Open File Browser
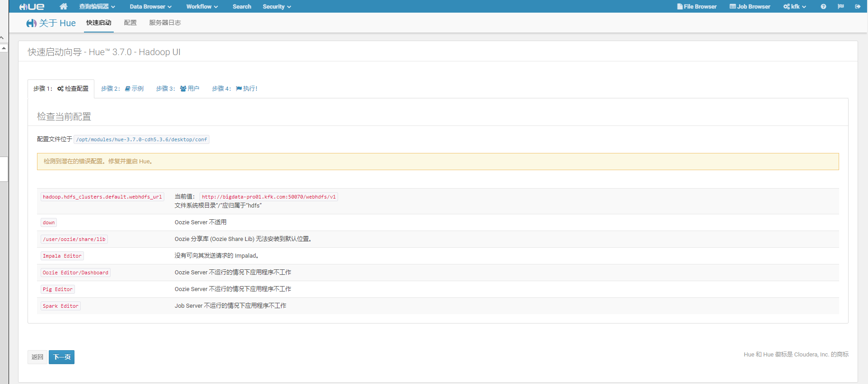 [697, 6]
